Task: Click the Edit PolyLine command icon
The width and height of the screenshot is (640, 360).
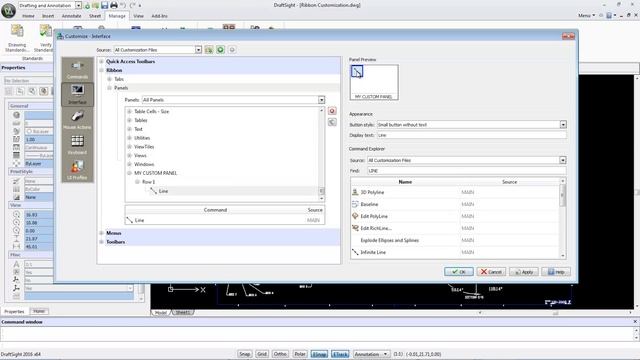Action: coord(355,216)
